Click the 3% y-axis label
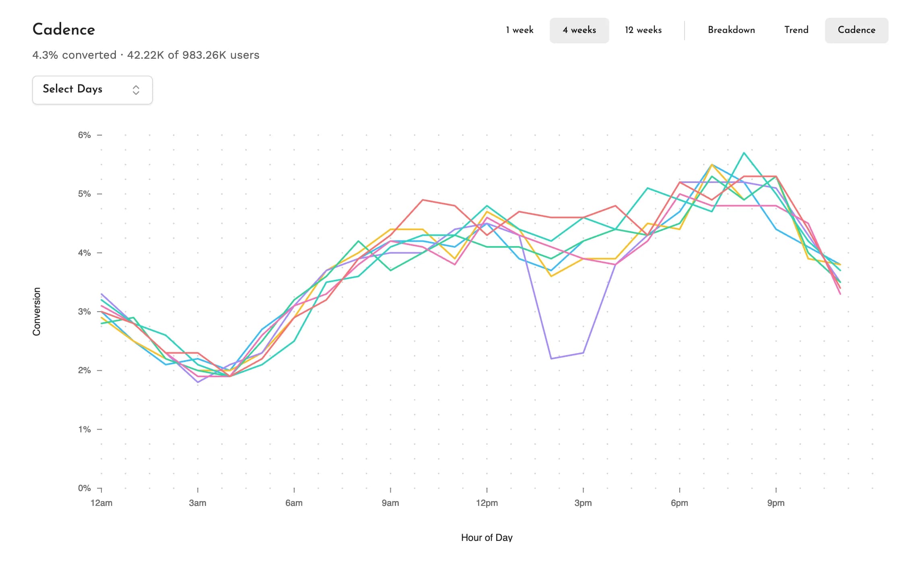 click(x=85, y=312)
